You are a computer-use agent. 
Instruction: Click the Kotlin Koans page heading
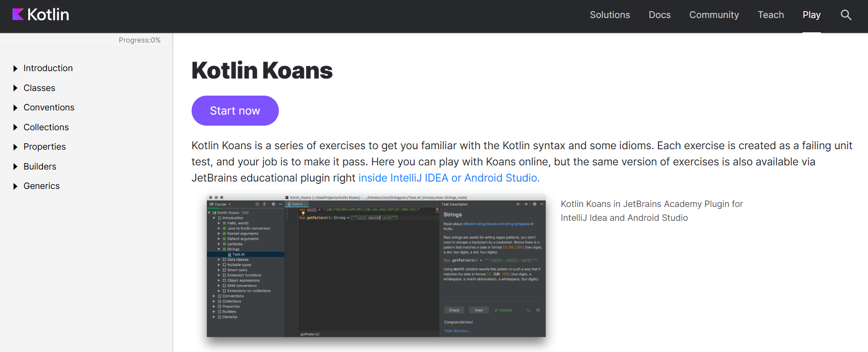pos(262,70)
